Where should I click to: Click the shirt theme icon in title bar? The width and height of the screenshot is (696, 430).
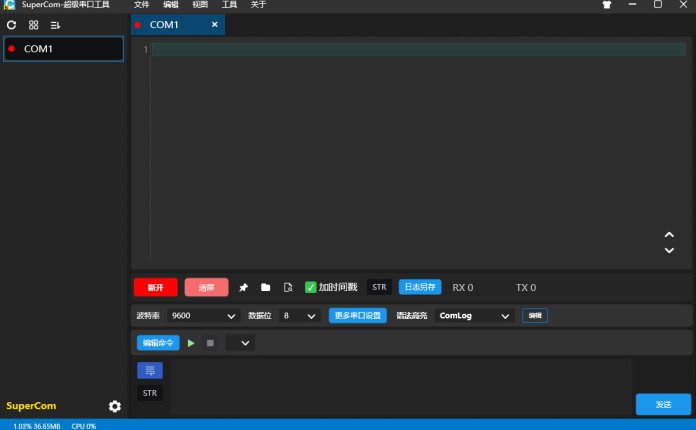coord(606,5)
